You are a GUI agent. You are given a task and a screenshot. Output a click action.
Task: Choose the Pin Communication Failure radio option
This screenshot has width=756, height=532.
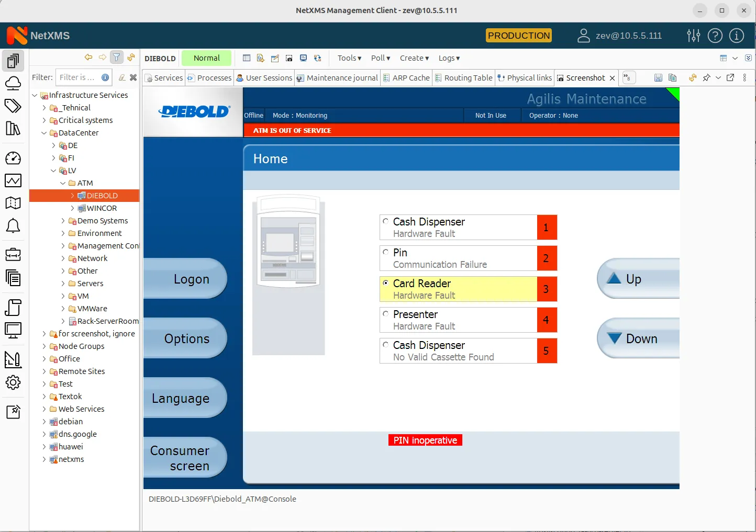click(x=386, y=252)
